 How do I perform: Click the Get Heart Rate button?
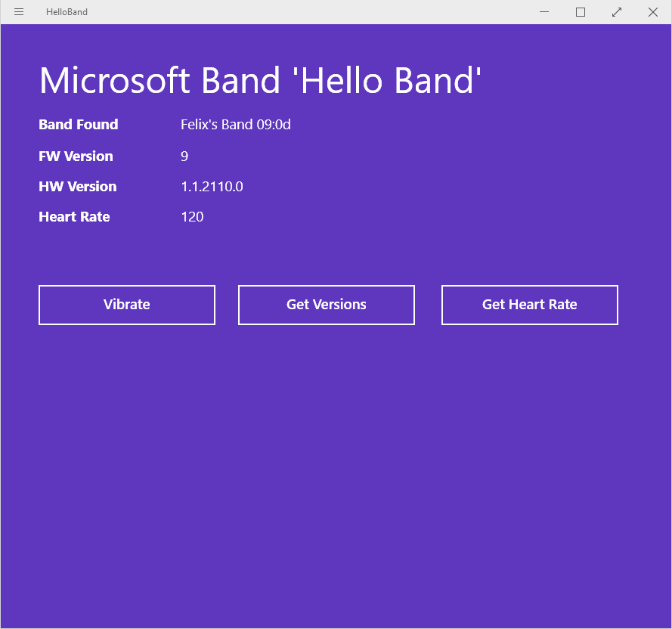530,305
